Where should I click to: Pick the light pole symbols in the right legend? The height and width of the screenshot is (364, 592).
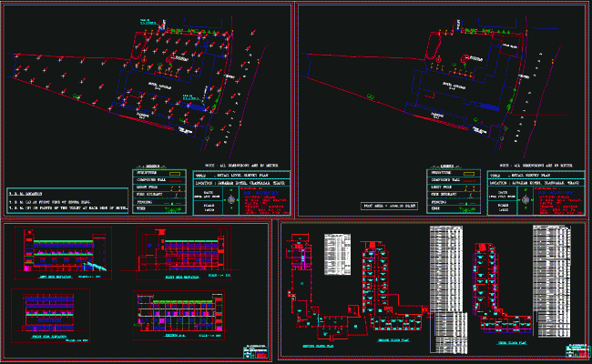click(x=469, y=187)
